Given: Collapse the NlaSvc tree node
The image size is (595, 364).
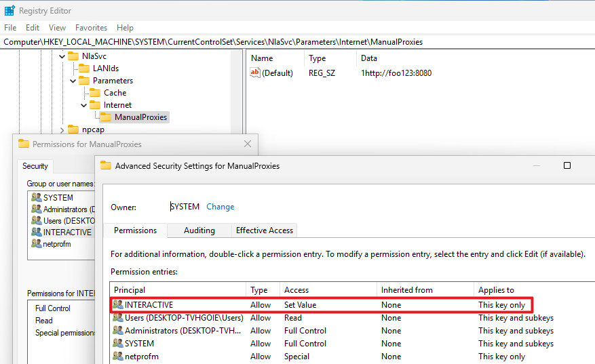Looking at the screenshot, I should click(x=62, y=56).
